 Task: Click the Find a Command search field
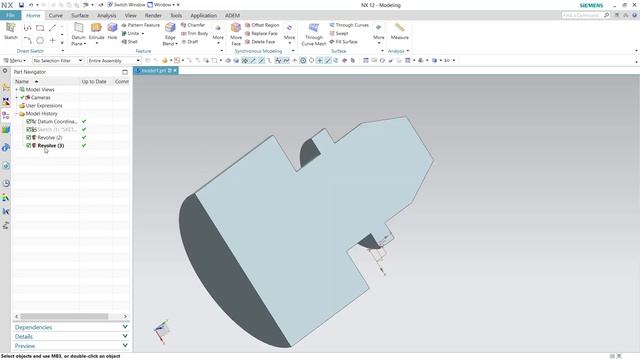pos(586,15)
